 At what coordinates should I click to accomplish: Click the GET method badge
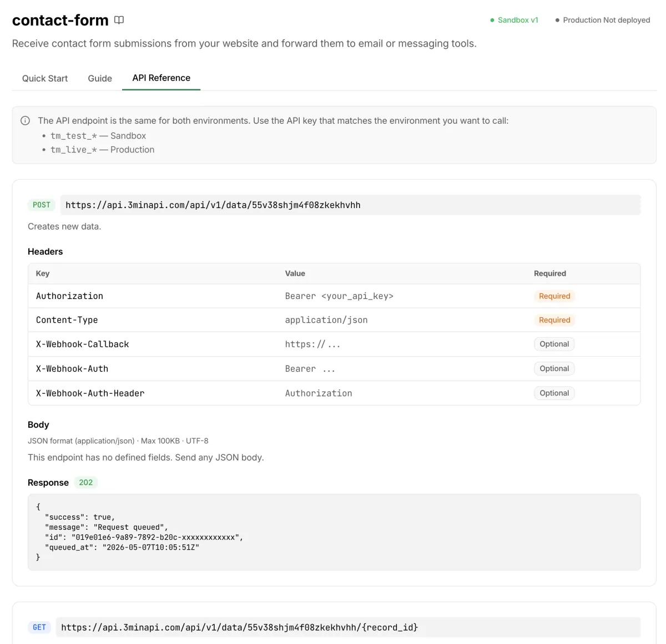click(39, 627)
